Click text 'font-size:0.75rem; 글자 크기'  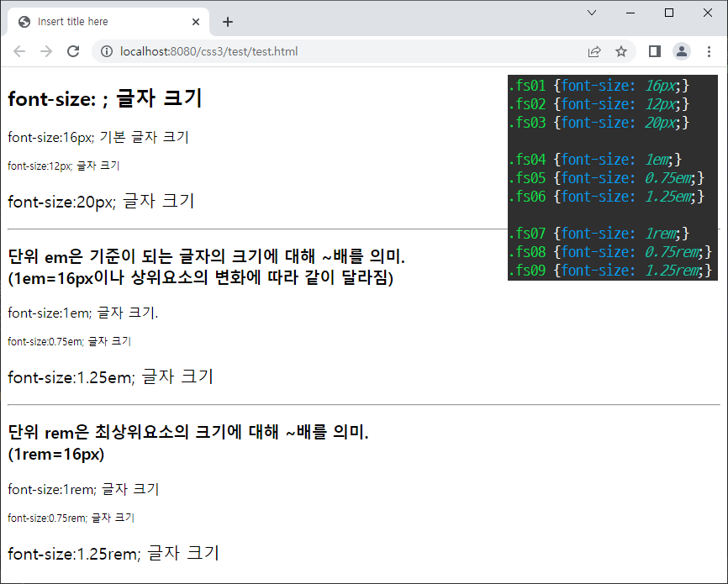pos(71,518)
